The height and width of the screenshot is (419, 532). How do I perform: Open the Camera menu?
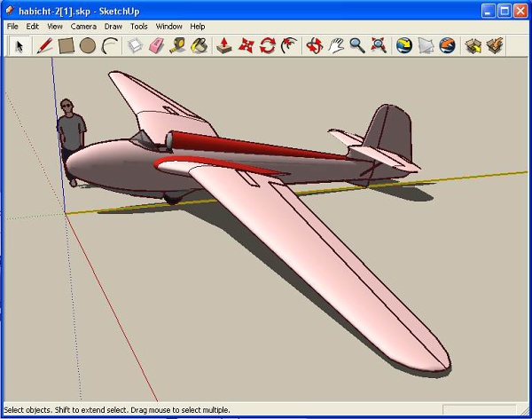coord(83,27)
